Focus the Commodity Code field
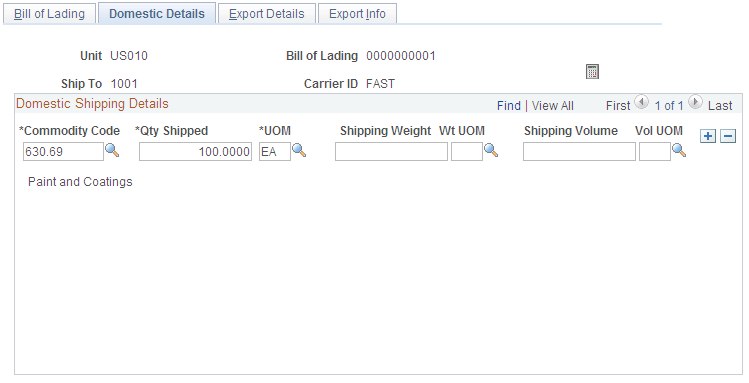The height and width of the screenshot is (383, 749). point(63,152)
